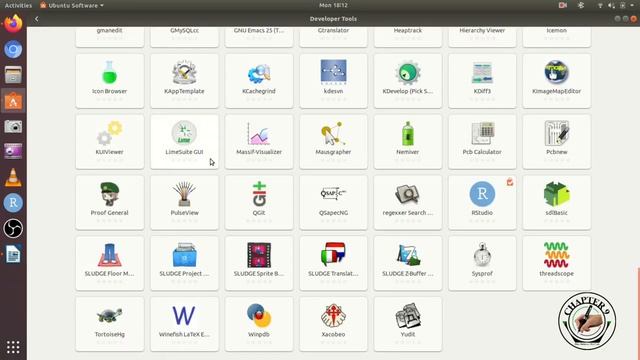Viewport: 640px width, 360px height.
Task: Open the Hierarchy Viewer tile label
Action: 482,31
